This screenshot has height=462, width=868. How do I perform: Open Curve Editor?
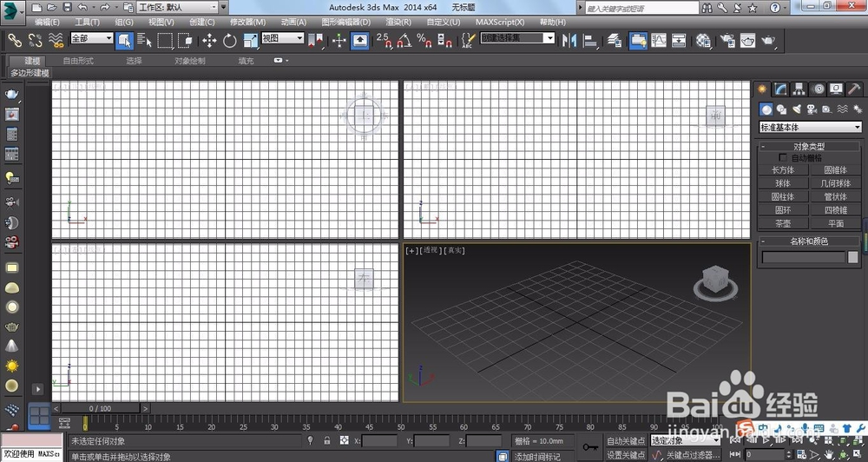(659, 41)
